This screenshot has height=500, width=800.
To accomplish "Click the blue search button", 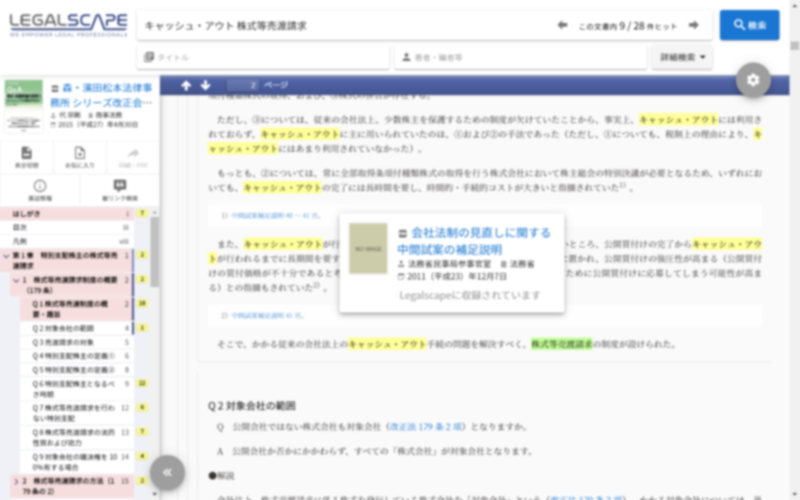I will tap(749, 25).
